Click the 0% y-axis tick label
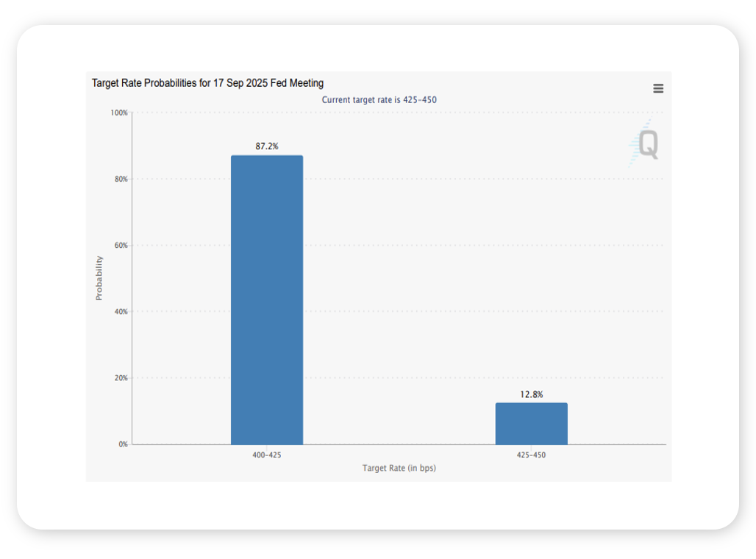The height and width of the screenshot is (559, 756). 123,444
